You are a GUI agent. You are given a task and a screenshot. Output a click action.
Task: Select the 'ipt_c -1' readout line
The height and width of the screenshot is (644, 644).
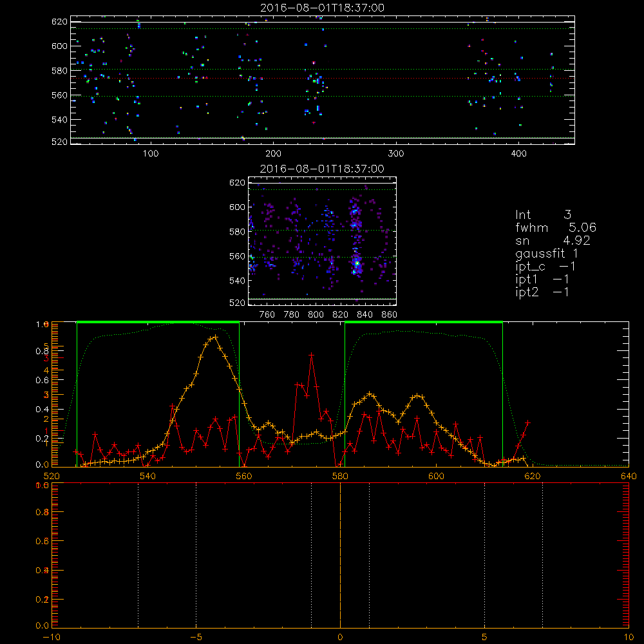[x=545, y=267]
